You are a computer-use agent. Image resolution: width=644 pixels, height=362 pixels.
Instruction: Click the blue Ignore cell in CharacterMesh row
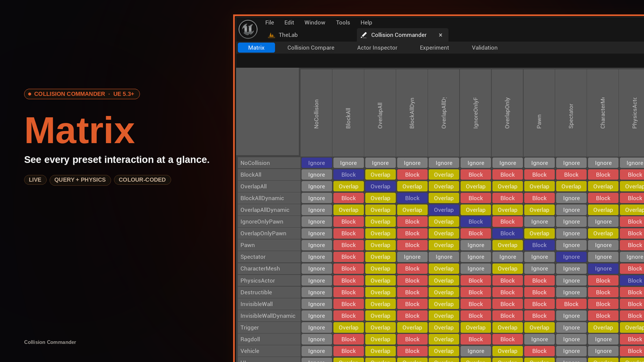pos(603,269)
